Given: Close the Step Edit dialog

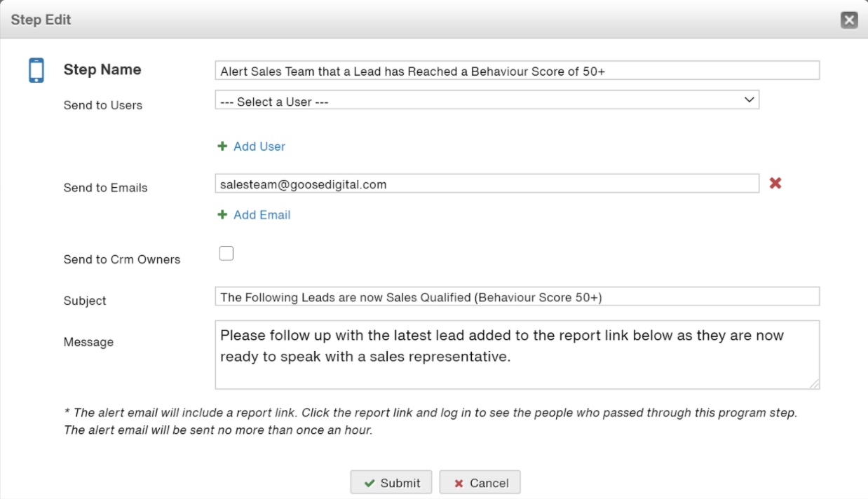Looking at the screenshot, I should tap(849, 19).
